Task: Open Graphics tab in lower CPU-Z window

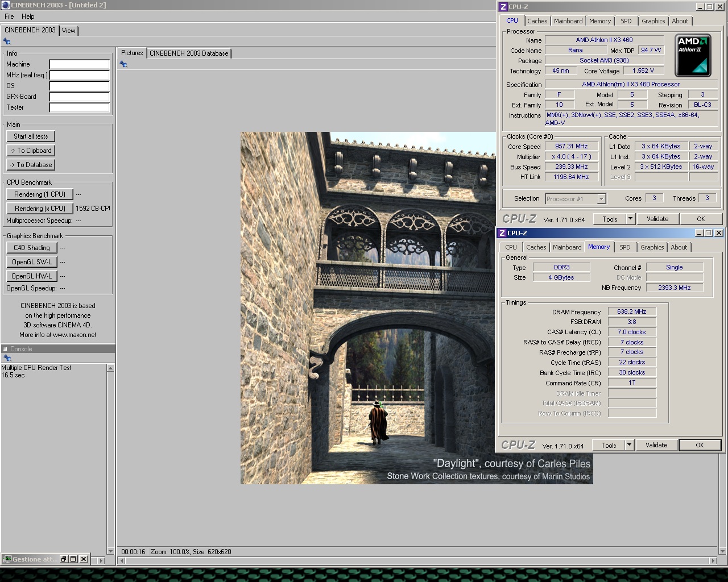Action: pyautogui.click(x=652, y=247)
